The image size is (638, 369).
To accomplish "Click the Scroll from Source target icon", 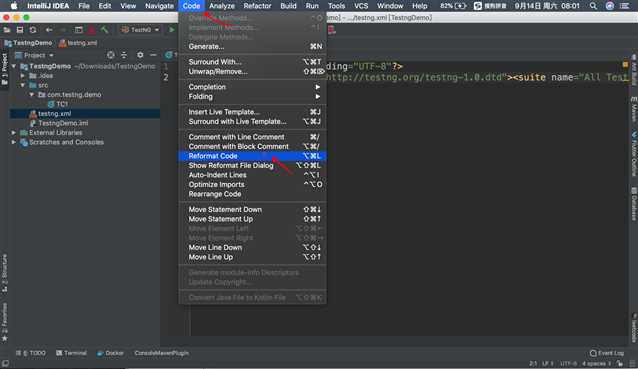I will tap(111, 55).
